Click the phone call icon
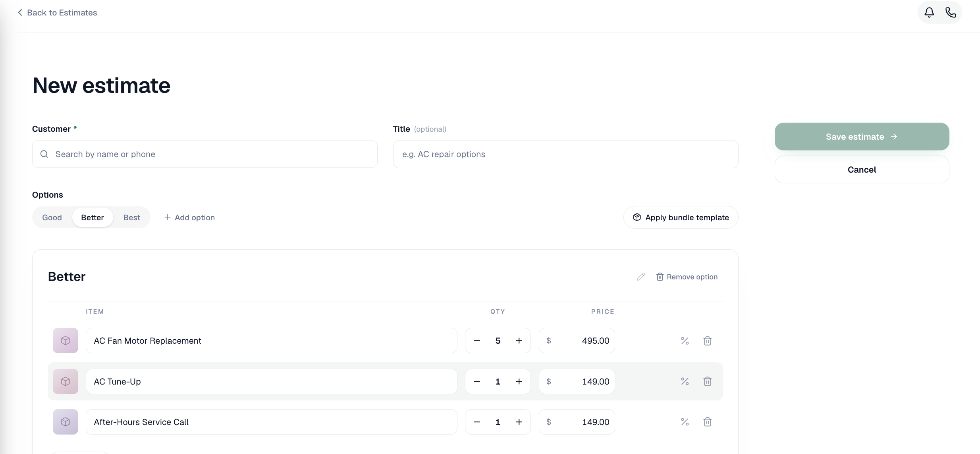 (951, 12)
